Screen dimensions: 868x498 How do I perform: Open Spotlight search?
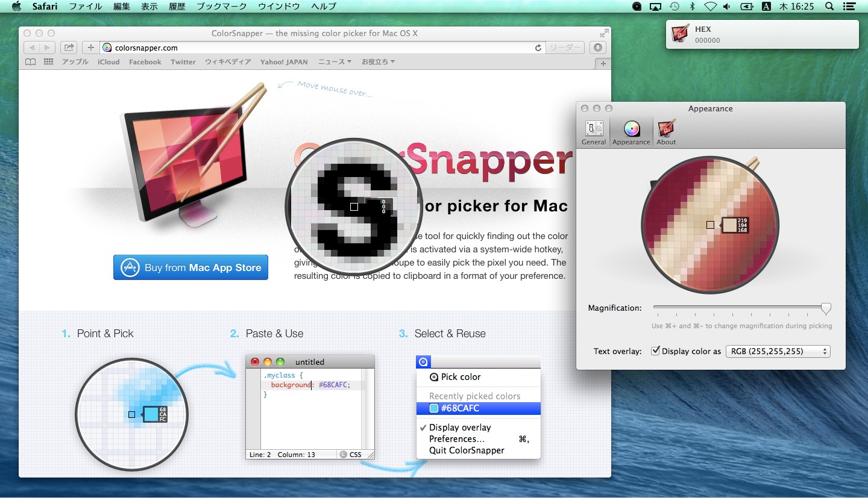(x=829, y=6)
